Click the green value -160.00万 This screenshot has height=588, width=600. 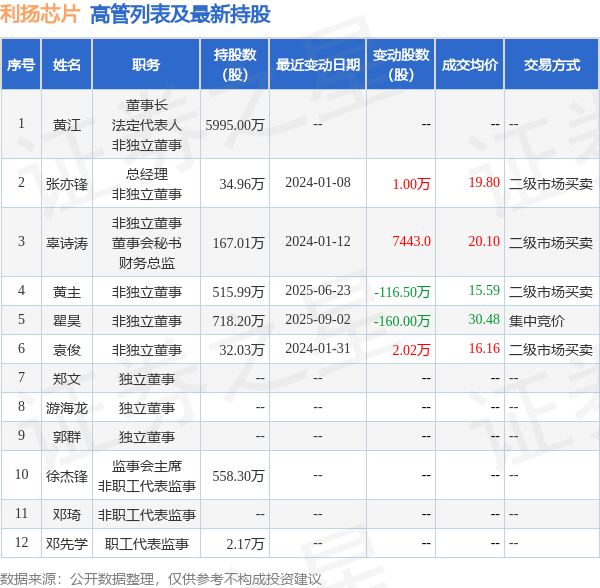(x=402, y=321)
